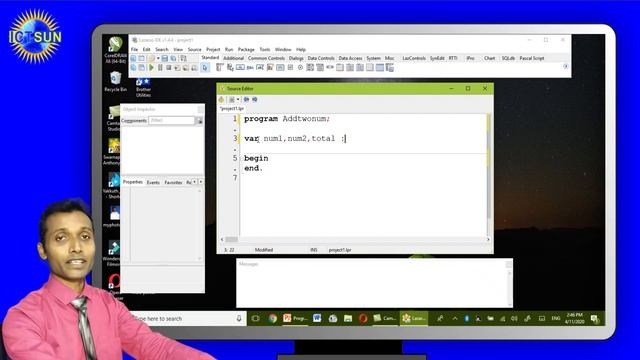Open the Edit menu
Viewport: 640px width, 360px height.
click(x=146, y=49)
